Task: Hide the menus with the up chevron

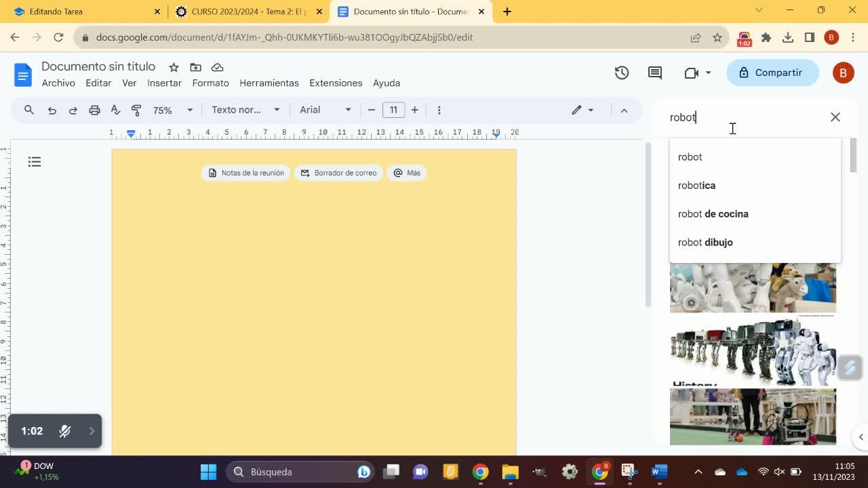Action: click(x=624, y=110)
